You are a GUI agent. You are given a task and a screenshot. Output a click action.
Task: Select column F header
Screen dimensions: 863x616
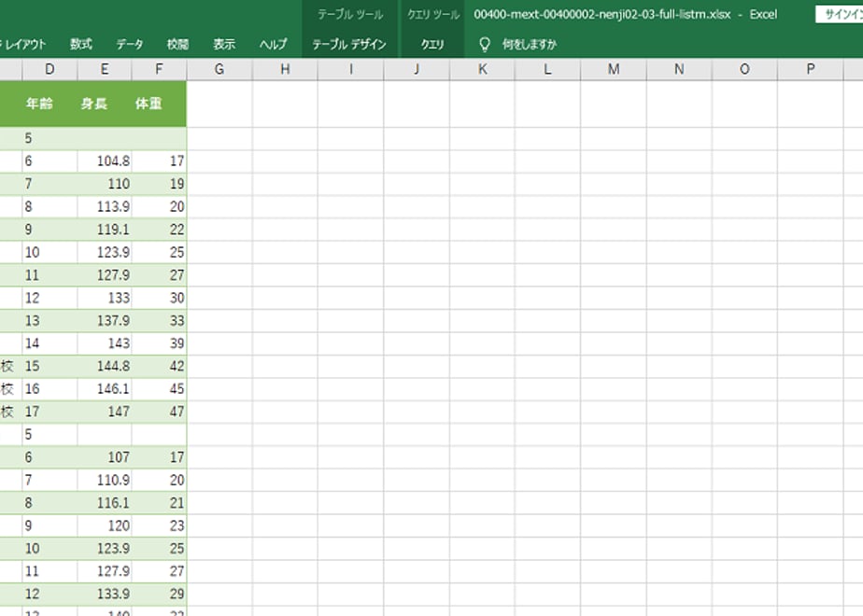(x=159, y=69)
